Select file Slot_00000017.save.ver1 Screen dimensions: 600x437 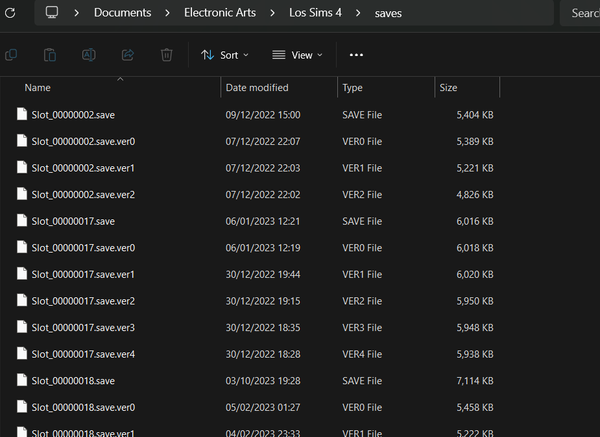point(83,274)
